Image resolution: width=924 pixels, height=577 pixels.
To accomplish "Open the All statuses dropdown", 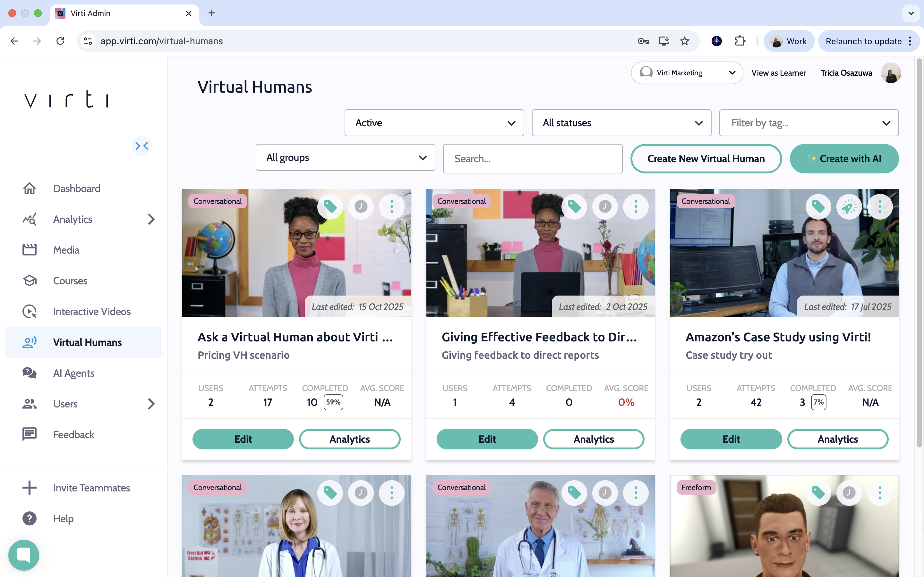I will click(621, 123).
